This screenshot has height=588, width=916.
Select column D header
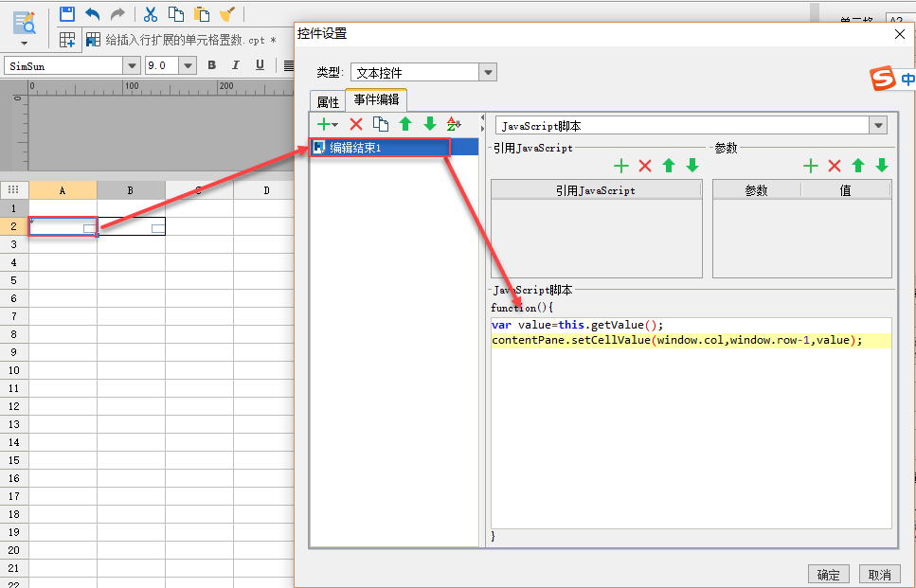pos(266,190)
